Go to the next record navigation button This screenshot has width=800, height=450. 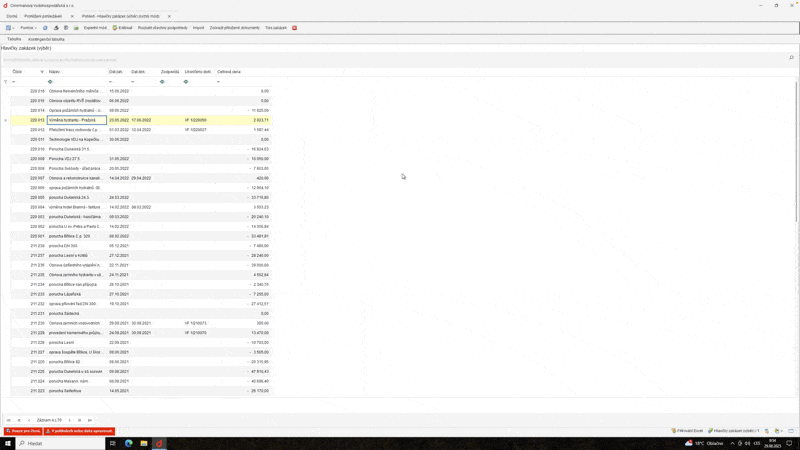[x=69, y=420]
